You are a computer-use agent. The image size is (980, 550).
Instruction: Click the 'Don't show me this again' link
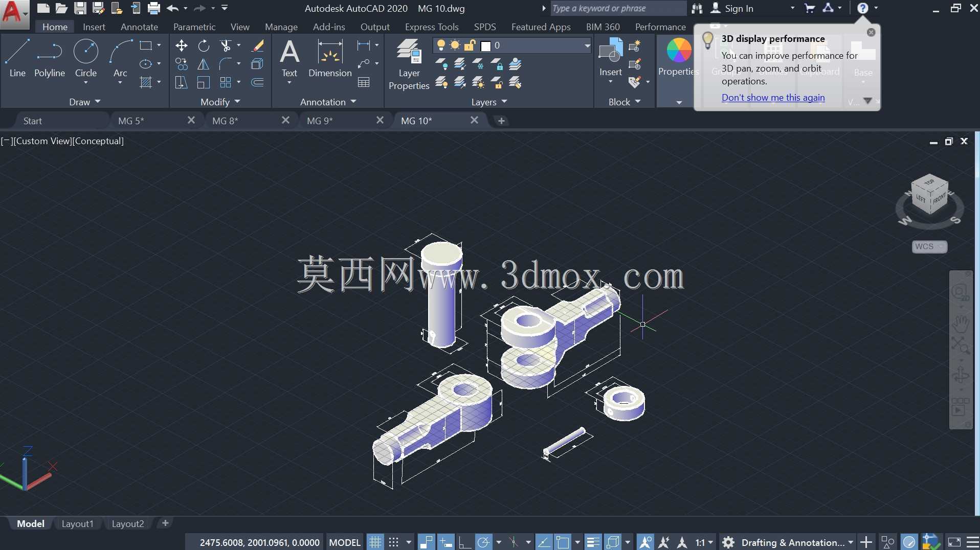click(773, 97)
